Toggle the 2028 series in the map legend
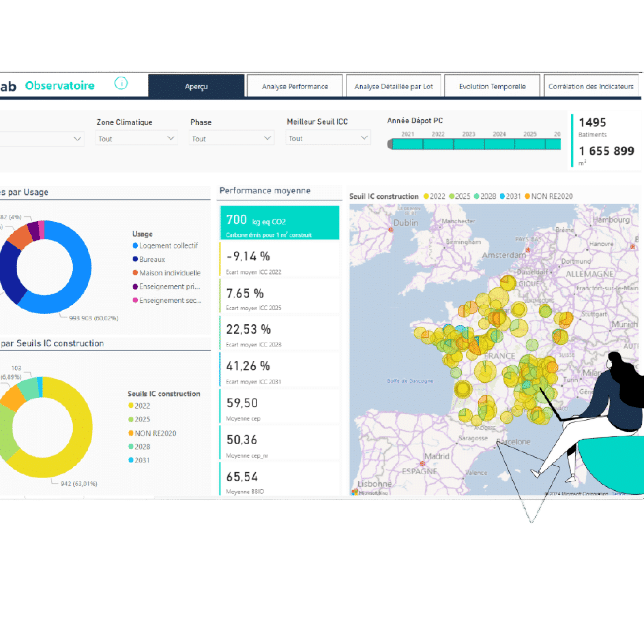Screen dimensions: 644x644 click(477, 196)
